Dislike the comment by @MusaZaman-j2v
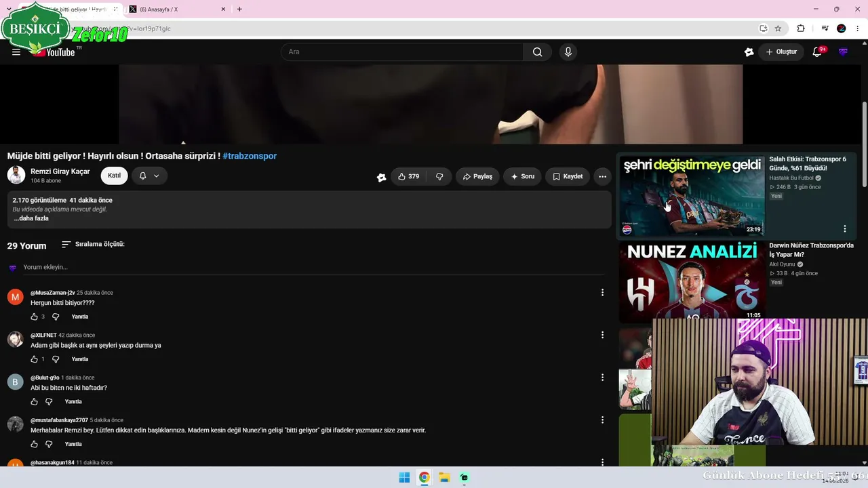 coord(56,317)
